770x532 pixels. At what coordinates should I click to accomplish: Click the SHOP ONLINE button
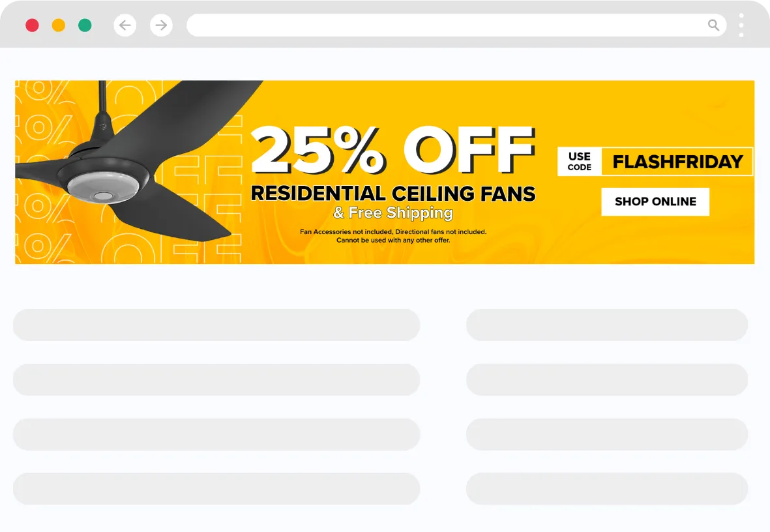[x=655, y=201]
